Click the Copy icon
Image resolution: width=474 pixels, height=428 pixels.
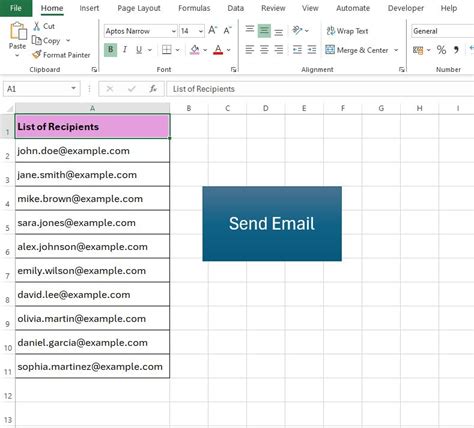(36, 40)
